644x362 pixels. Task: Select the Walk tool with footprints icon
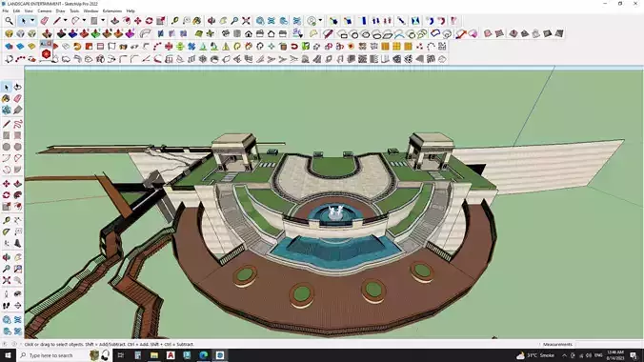[x=6, y=306]
